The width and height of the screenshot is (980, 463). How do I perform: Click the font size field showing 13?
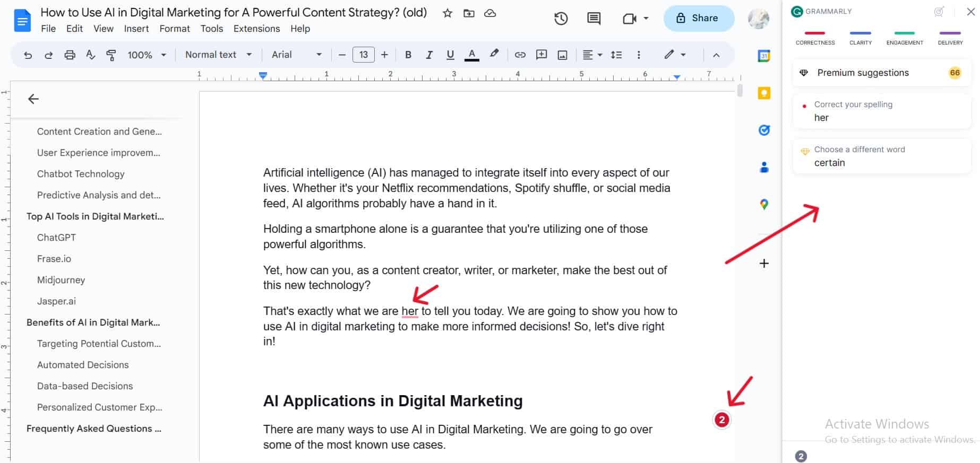click(363, 55)
